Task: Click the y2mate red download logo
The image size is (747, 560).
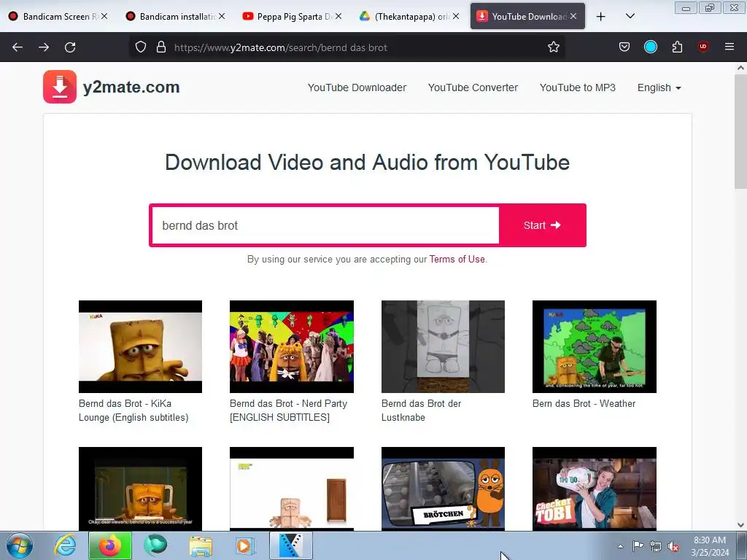Action: [x=60, y=87]
